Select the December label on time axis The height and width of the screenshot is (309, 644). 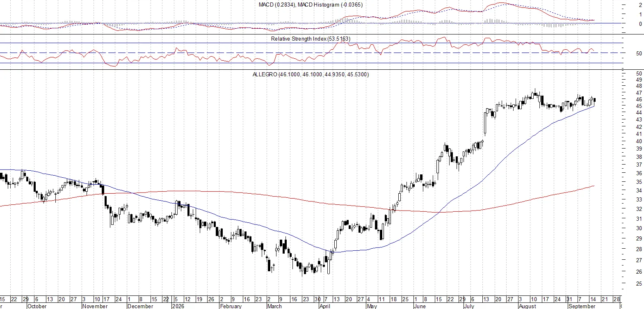pos(140,306)
